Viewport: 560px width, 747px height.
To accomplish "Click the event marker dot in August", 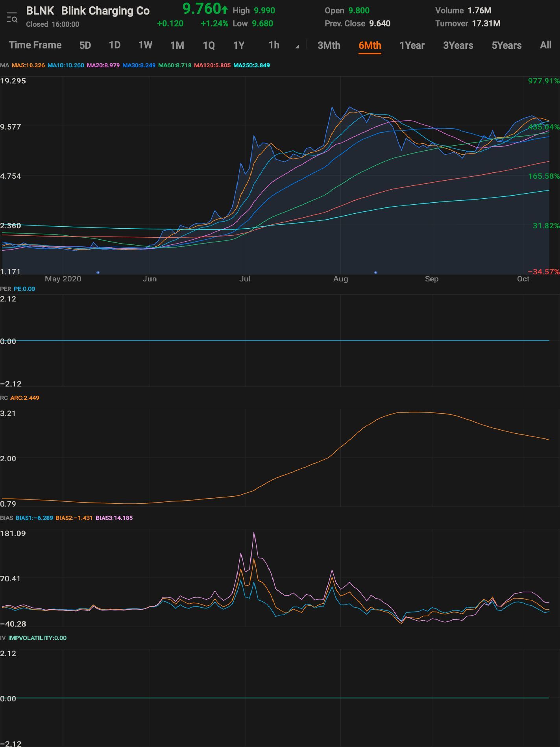I will click(x=376, y=272).
